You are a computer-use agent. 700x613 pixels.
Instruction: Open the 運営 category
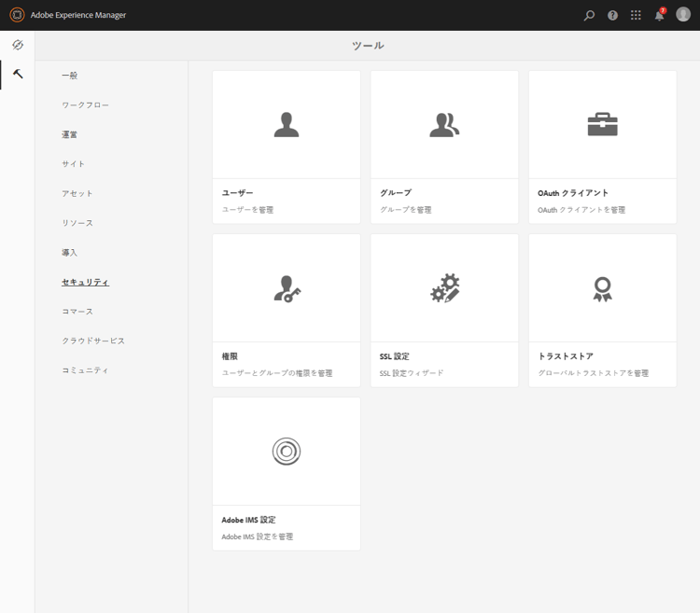69,134
